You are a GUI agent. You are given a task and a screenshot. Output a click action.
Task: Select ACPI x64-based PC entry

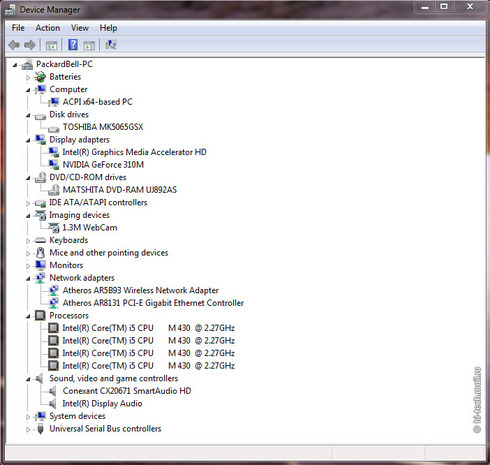tap(97, 102)
